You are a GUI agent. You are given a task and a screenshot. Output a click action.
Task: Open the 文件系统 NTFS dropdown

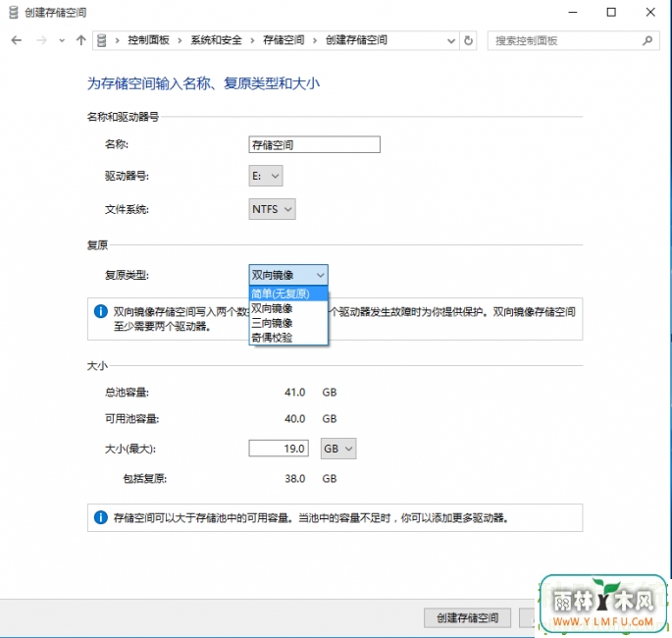[x=272, y=209]
